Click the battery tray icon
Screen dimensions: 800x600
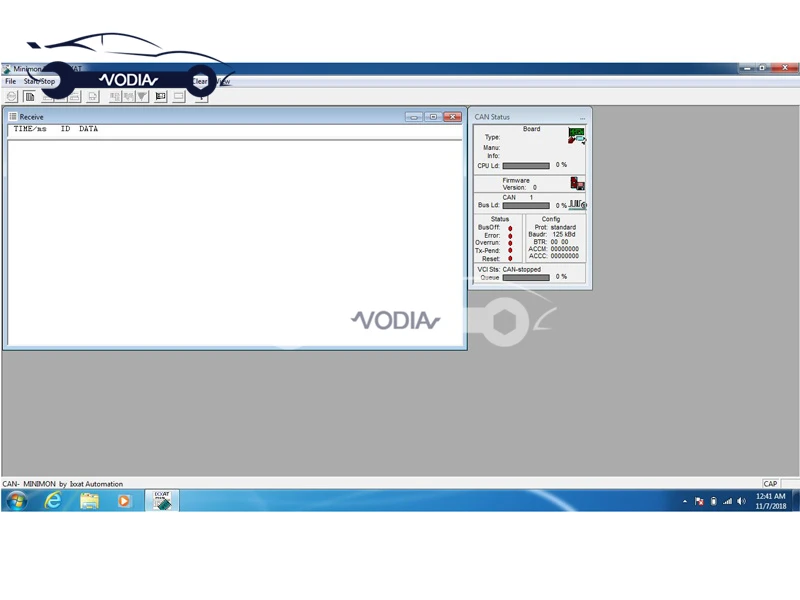pos(713,502)
